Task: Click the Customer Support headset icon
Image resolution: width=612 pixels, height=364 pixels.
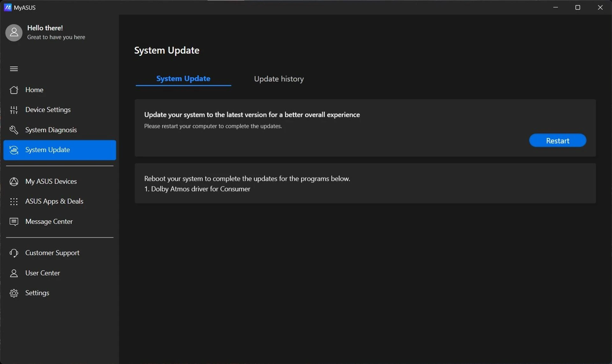Action: [x=14, y=253]
